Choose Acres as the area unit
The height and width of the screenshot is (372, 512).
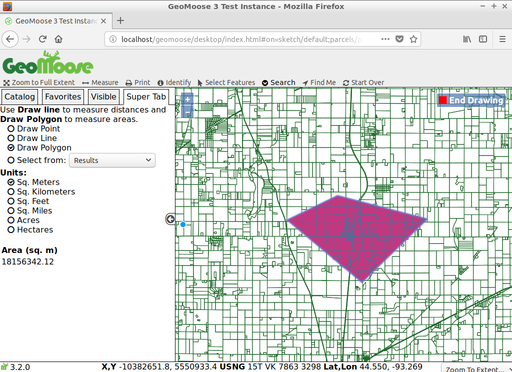[x=23, y=220]
